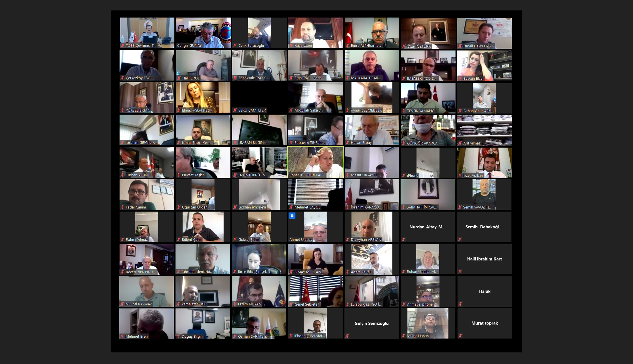Select the Doğuş Bilgin video tile
Image resolution: width=633 pixels, height=364 pixels.
click(x=203, y=324)
